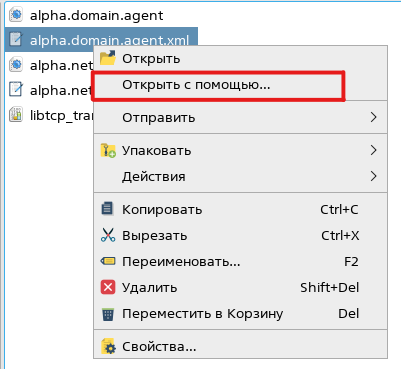Click the libtcp_tra file icon
Screen dimensions: 401x369
point(16,115)
